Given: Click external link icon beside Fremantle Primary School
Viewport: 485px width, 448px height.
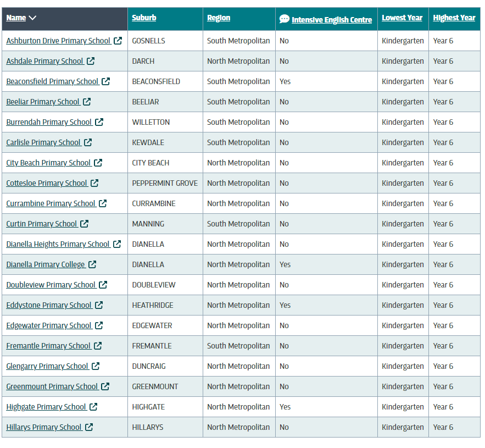Looking at the screenshot, I should 98,346.
